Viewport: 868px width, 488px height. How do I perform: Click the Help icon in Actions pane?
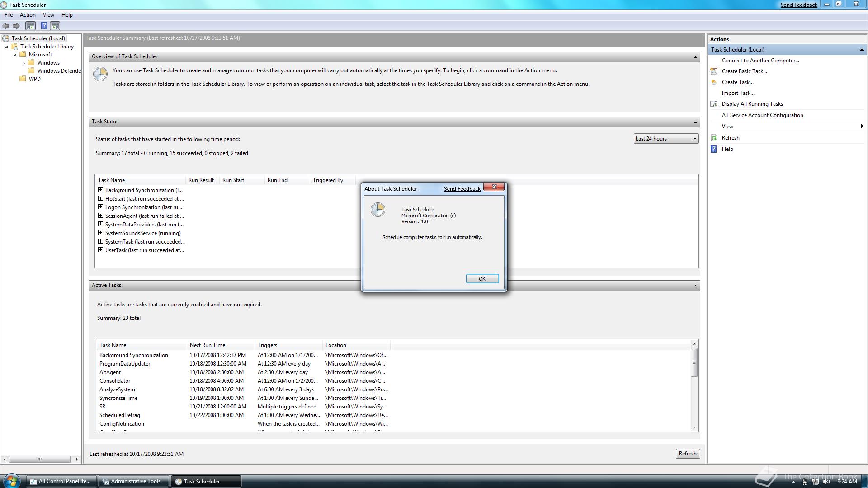[x=714, y=149]
